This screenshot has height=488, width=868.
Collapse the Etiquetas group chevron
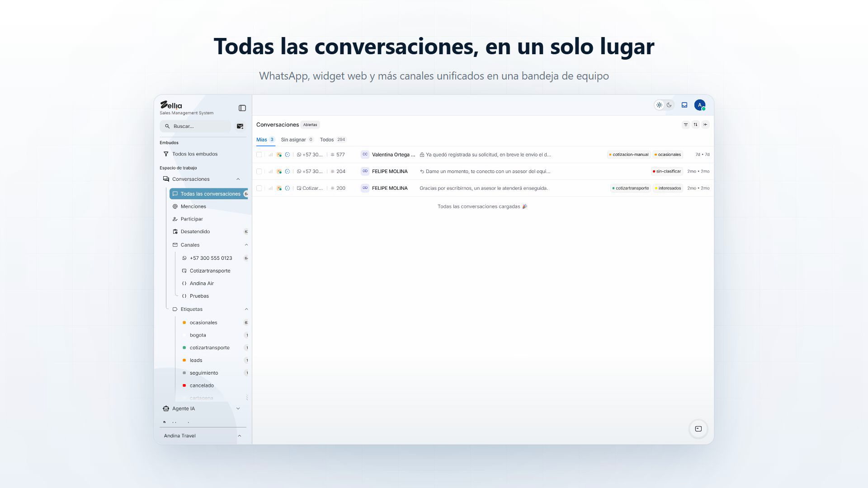(x=246, y=309)
